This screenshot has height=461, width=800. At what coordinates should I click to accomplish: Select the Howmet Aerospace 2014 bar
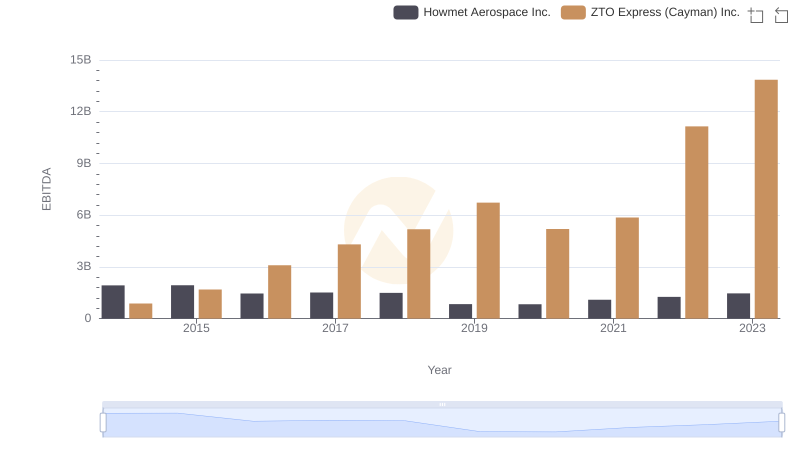113,302
